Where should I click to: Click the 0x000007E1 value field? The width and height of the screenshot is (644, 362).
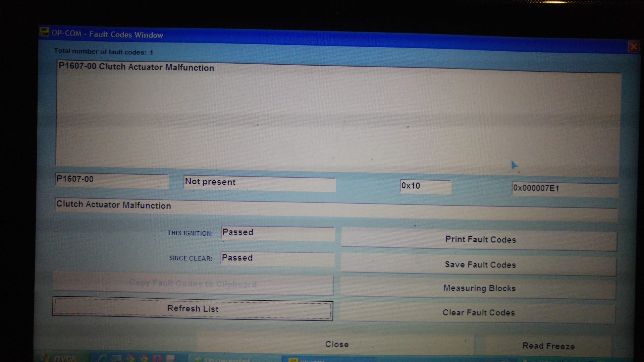[565, 189]
